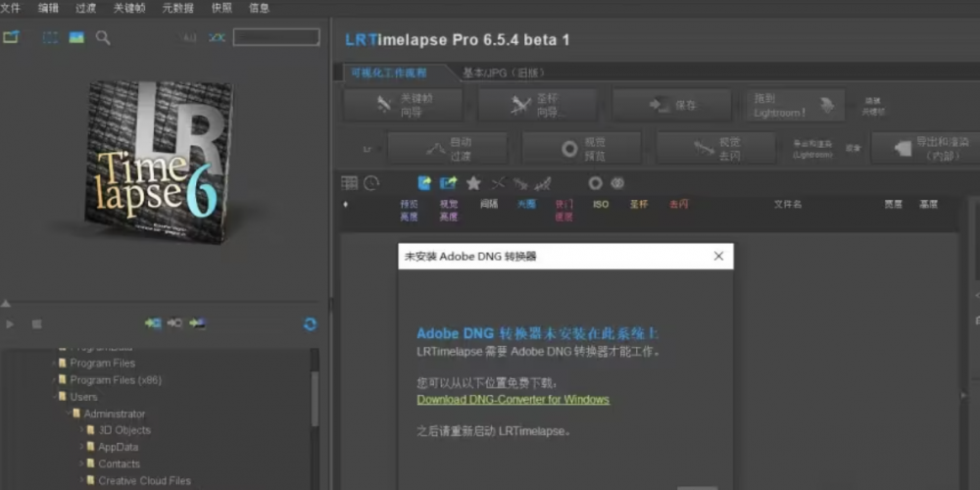Click the dotted selection grid icon
Viewport: 980px width, 490px height.
coord(50,37)
